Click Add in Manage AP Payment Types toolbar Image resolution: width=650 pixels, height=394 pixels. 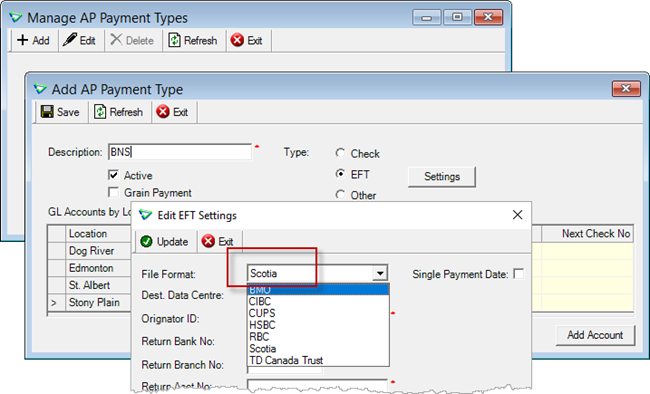point(33,41)
